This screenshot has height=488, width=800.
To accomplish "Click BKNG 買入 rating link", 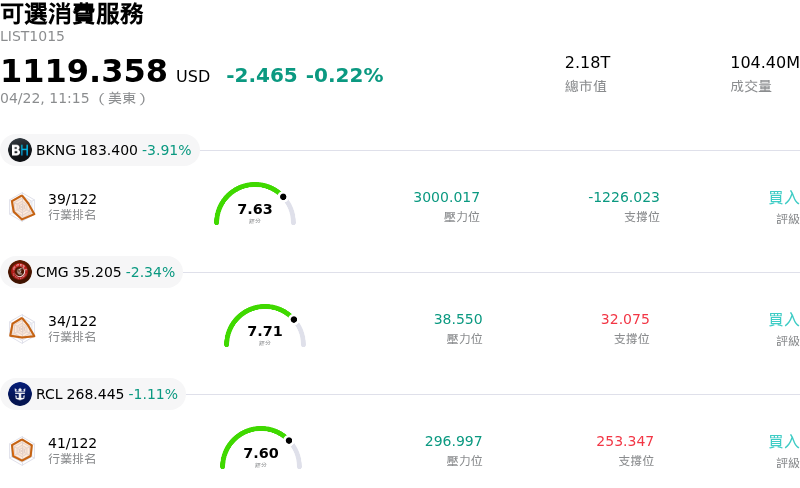I will (x=783, y=198).
